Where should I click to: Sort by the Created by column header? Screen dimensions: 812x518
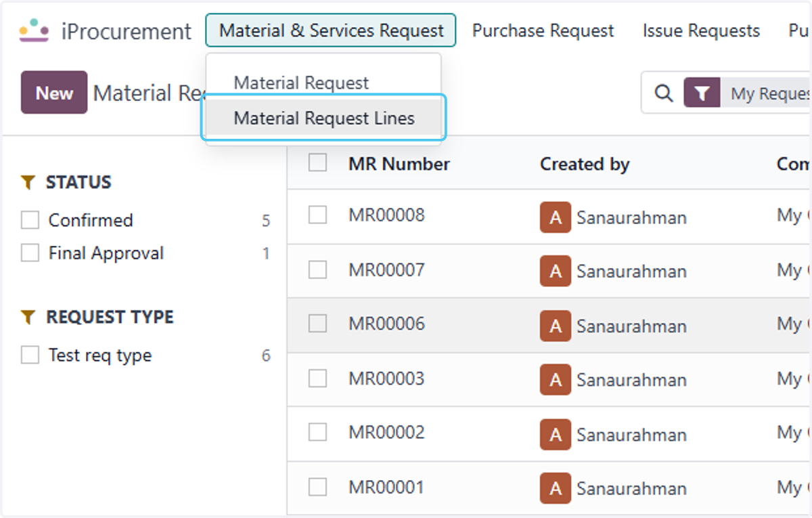click(x=585, y=164)
